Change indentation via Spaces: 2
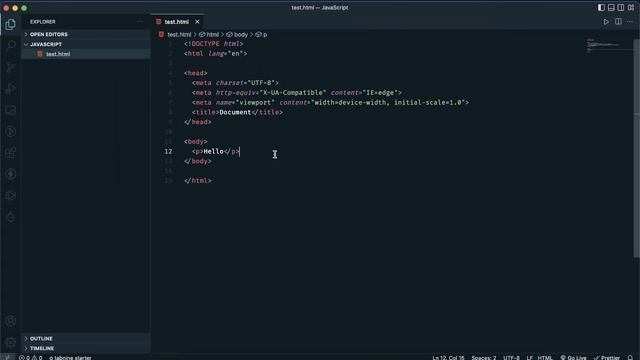Screen dimensions: 640x360 (484, 358)
